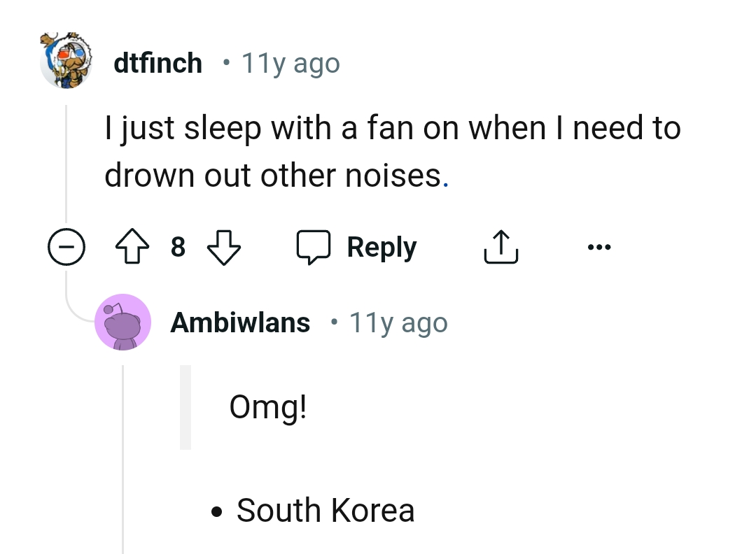Open Ambiwlans' profile via username
756x554 pixels.
(x=240, y=322)
